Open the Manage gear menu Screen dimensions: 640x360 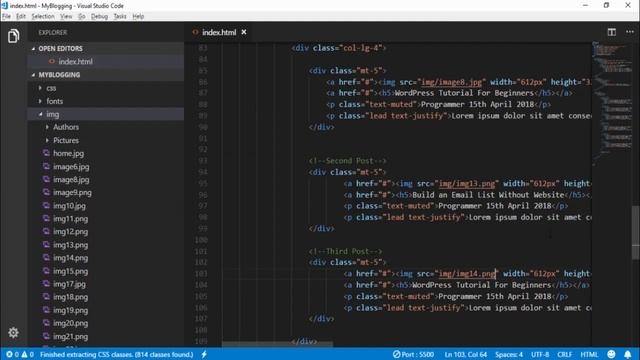(x=13, y=333)
